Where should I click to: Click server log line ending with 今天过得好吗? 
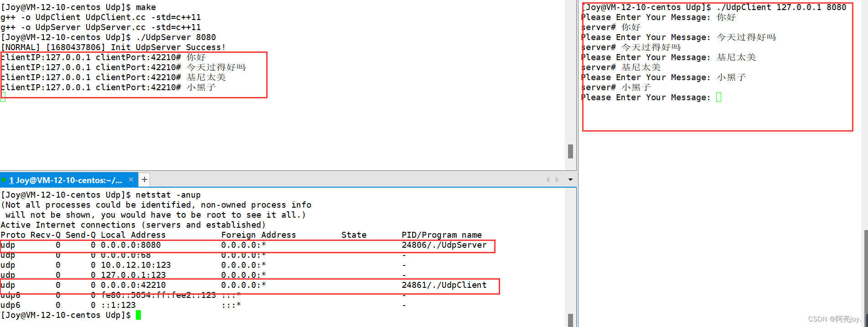123,67
